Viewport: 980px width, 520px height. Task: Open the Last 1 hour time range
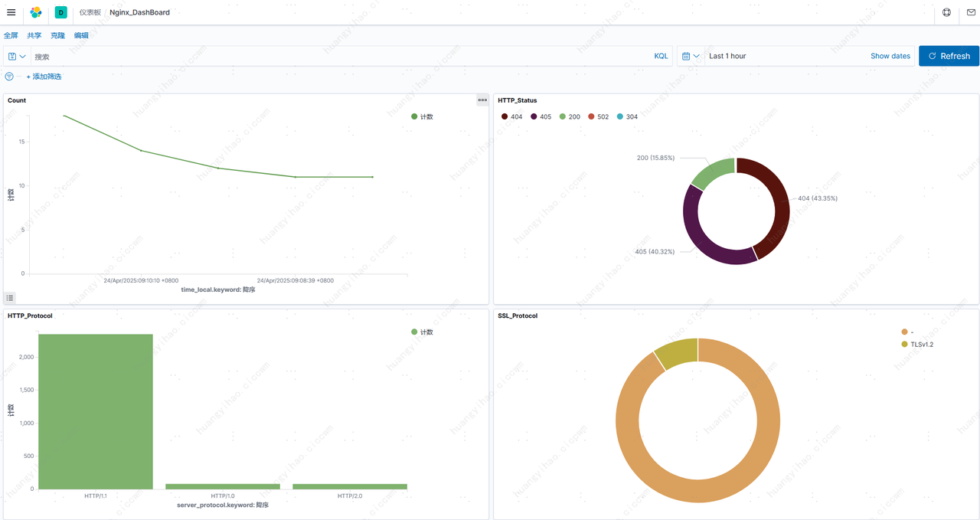pos(727,56)
